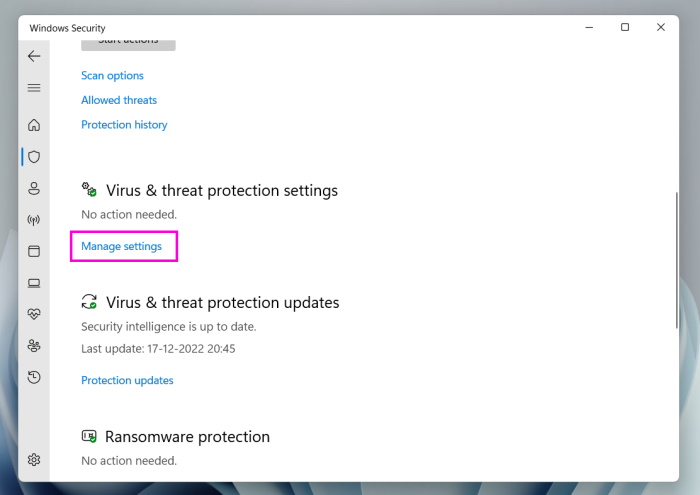
Task: Open the hamburger navigation menu
Action: 34,88
